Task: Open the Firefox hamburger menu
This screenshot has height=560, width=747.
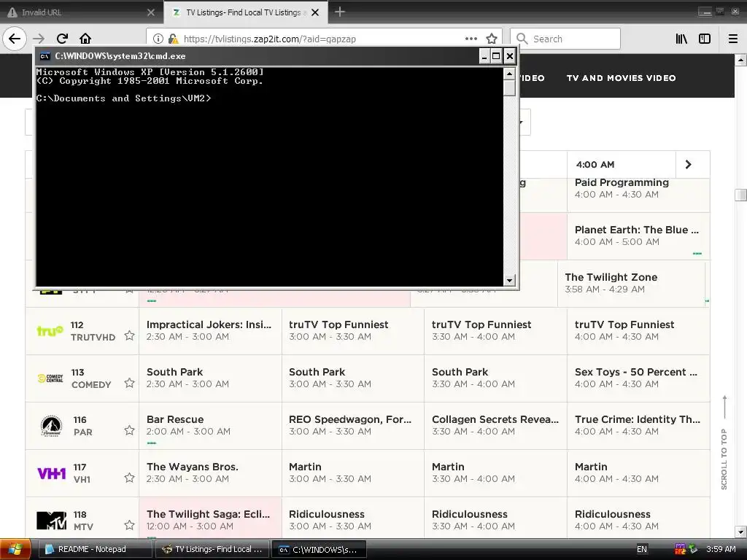Action: (732, 39)
